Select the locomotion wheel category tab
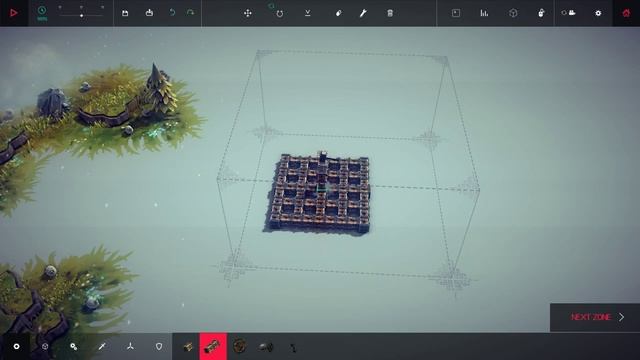This screenshot has height=360, width=640. coord(45,347)
